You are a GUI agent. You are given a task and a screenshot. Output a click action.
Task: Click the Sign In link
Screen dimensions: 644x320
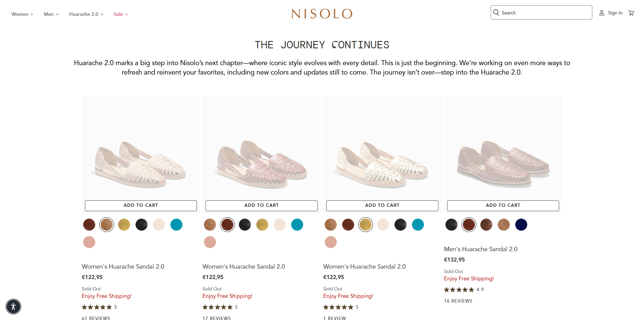pos(615,13)
